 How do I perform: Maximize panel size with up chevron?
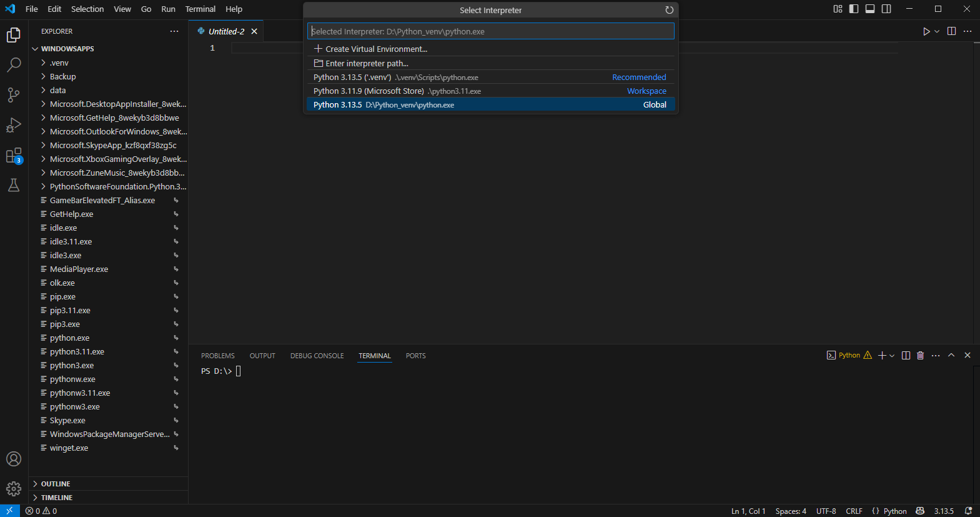951,355
